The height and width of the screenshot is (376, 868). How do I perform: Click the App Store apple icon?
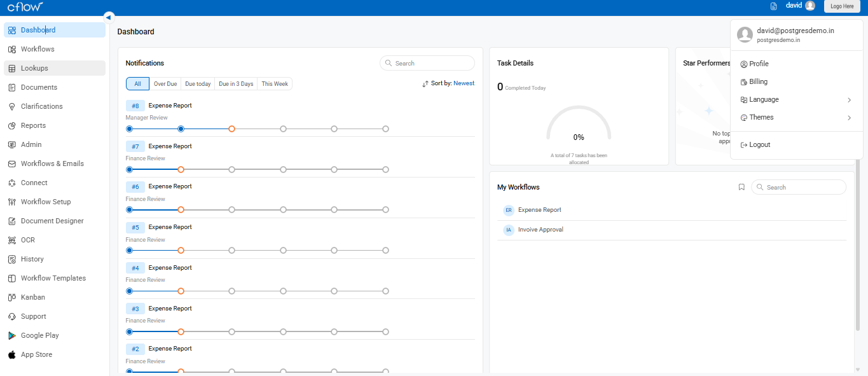12,354
